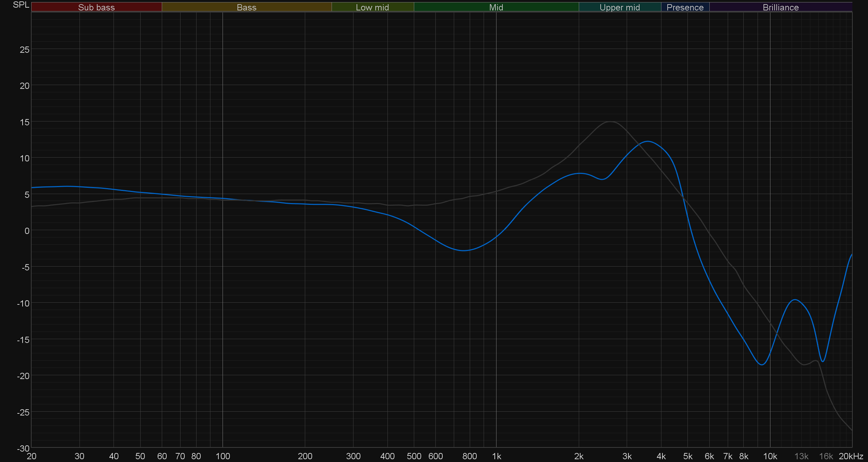Click the 15 dB level label
Viewport: 868px width, 462px height.
[25, 122]
